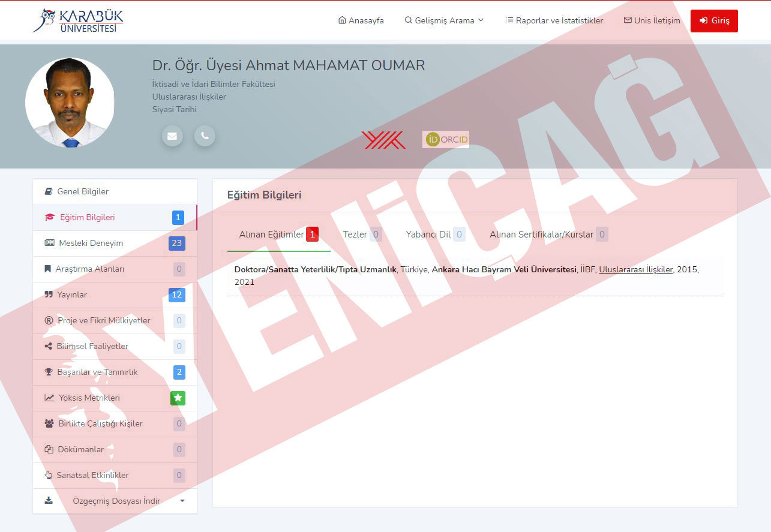The image size is (771, 532).
Task: Expand the Gelişmiş Arama dropdown
Action: click(444, 20)
